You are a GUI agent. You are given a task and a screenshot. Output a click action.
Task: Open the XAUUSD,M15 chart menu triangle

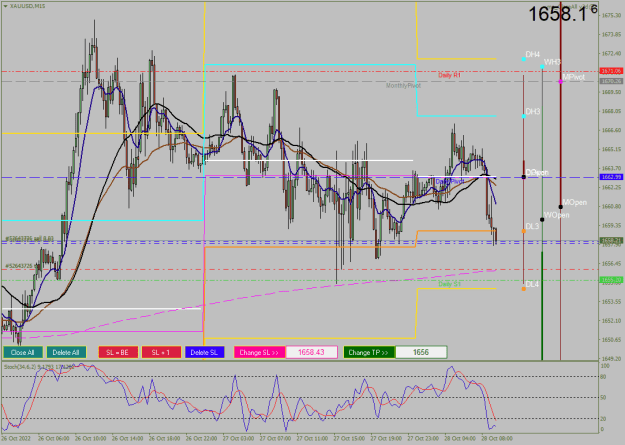pyautogui.click(x=5, y=6)
